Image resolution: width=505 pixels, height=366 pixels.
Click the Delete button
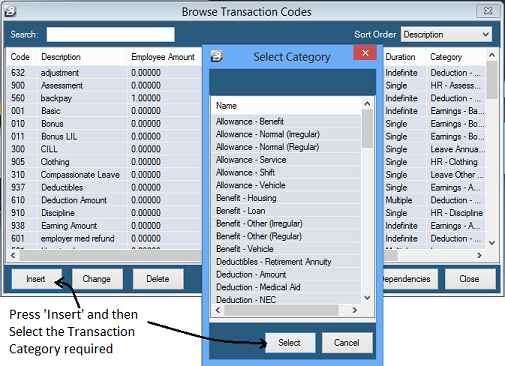[x=158, y=279]
